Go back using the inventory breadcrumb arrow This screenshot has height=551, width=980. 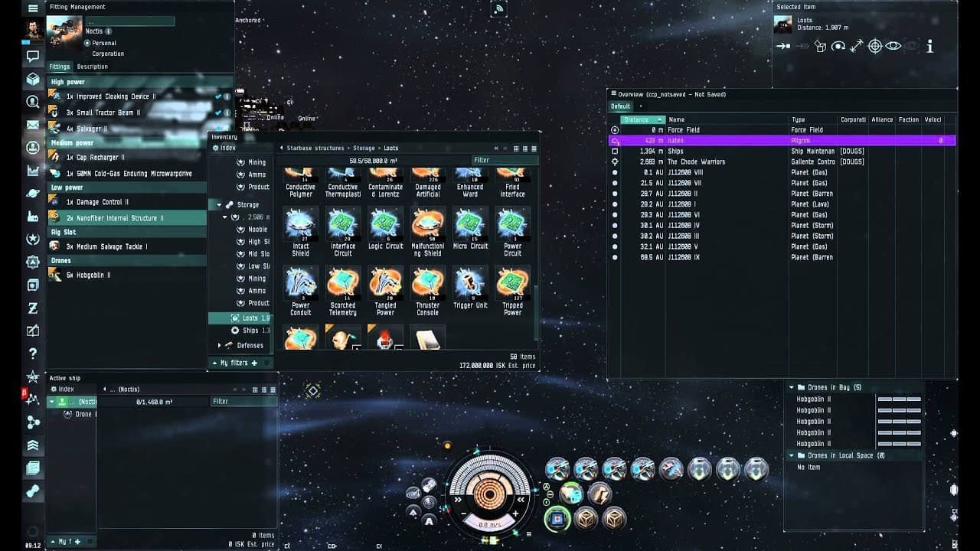pyautogui.click(x=281, y=148)
